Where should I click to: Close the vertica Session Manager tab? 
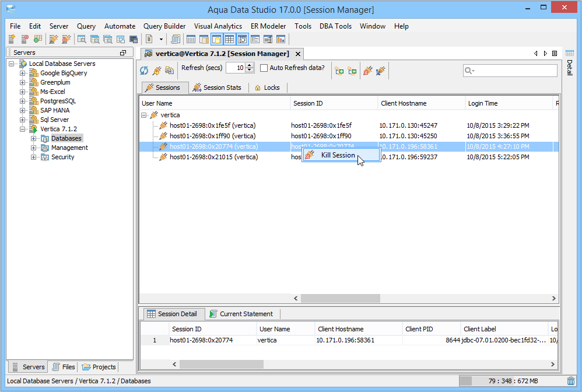click(x=297, y=54)
